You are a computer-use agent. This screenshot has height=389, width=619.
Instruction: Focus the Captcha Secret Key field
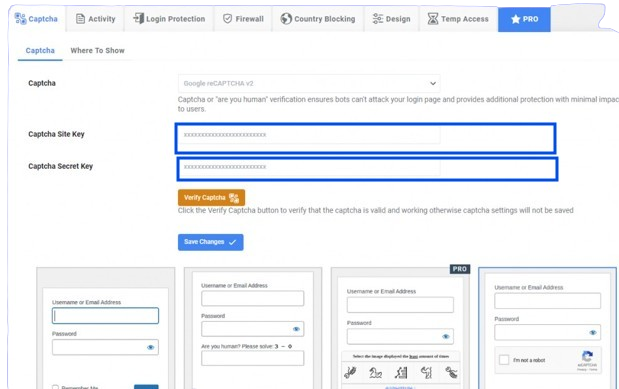point(309,167)
